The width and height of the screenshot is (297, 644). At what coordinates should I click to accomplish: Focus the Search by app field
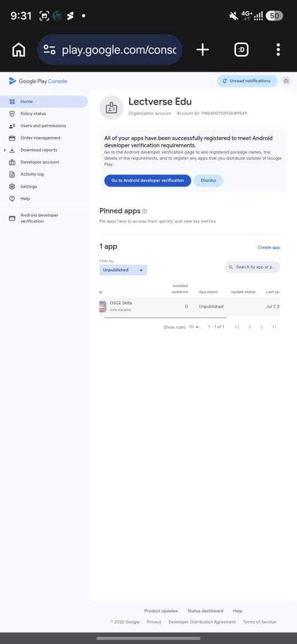tap(252, 267)
